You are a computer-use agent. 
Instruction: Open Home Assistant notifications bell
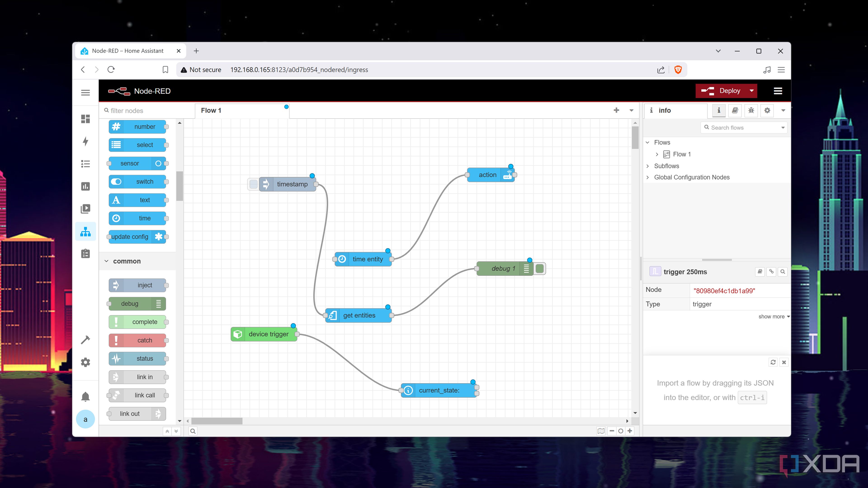[x=85, y=397]
